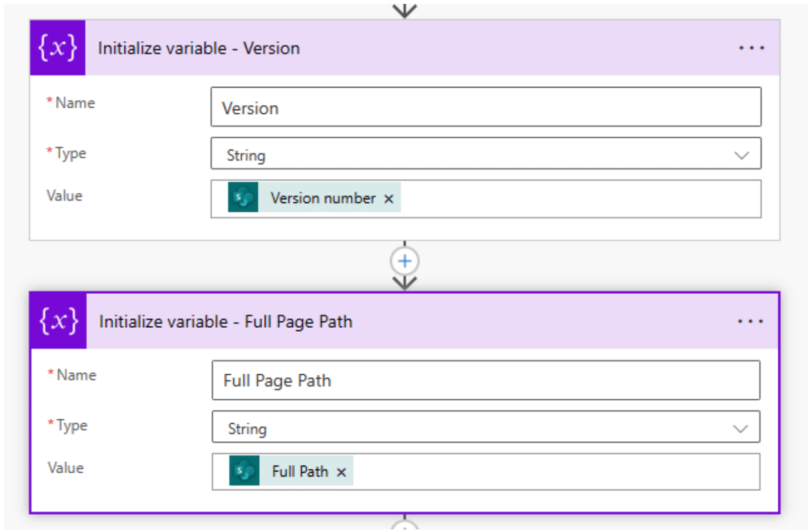Click the Initialize variable - Full Page Path icon
The width and height of the screenshot is (812, 532).
coord(58,321)
